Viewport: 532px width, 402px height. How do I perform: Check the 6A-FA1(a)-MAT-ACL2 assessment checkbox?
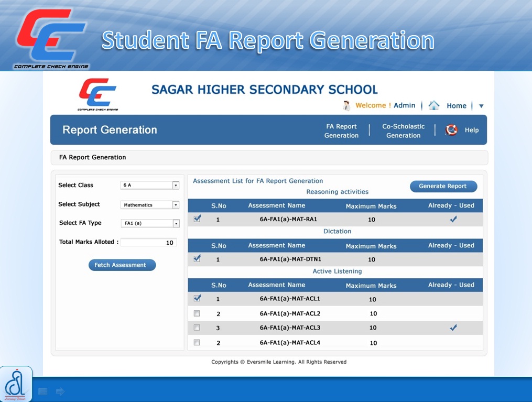point(197,313)
